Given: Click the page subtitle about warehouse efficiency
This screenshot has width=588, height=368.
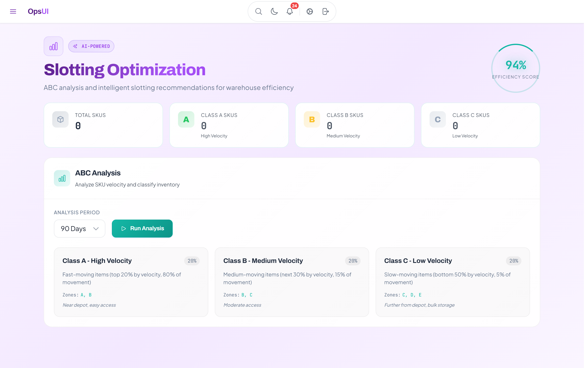Looking at the screenshot, I should pos(169,88).
